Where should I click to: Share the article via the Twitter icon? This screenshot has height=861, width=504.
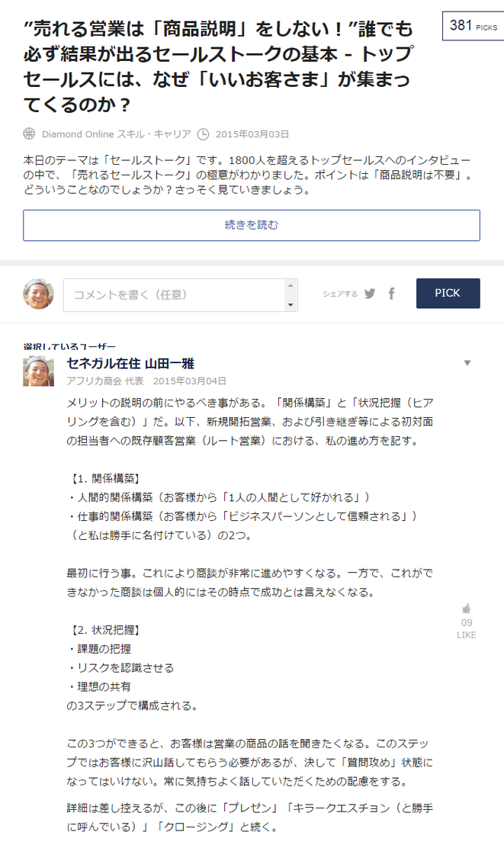370,294
